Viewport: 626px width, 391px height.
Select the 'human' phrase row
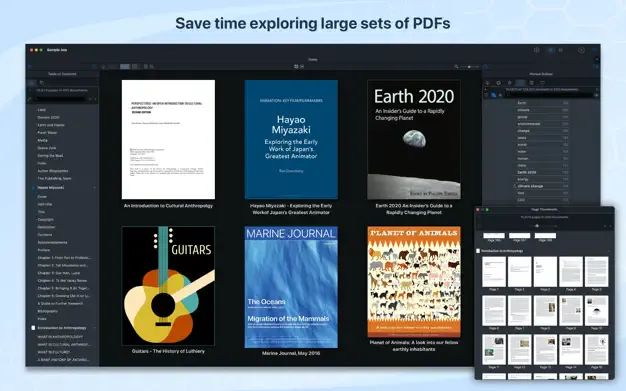pyautogui.click(x=542, y=159)
